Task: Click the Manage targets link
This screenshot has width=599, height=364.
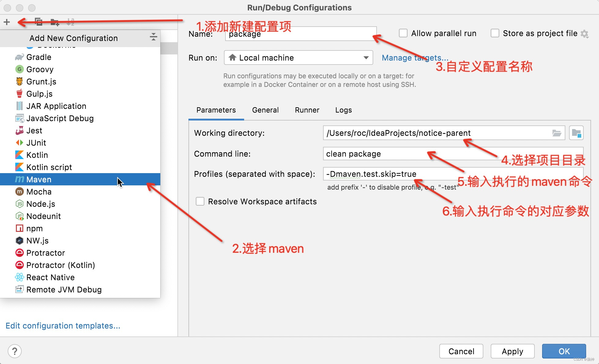Action: coord(415,58)
